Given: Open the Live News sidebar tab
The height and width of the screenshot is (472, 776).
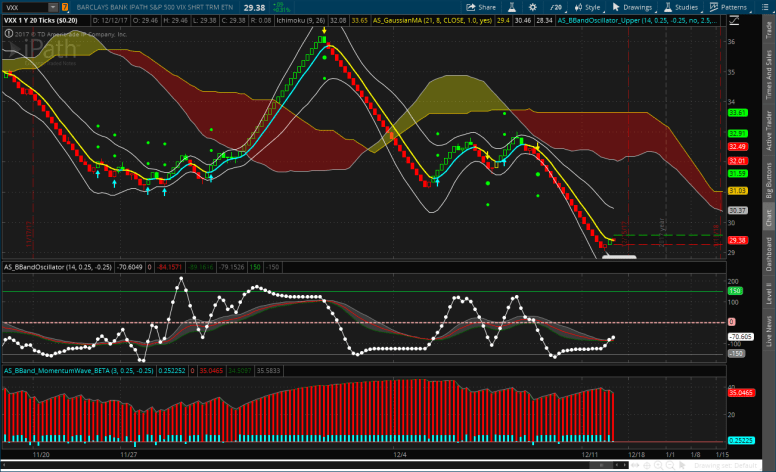Looking at the screenshot, I should point(768,332).
